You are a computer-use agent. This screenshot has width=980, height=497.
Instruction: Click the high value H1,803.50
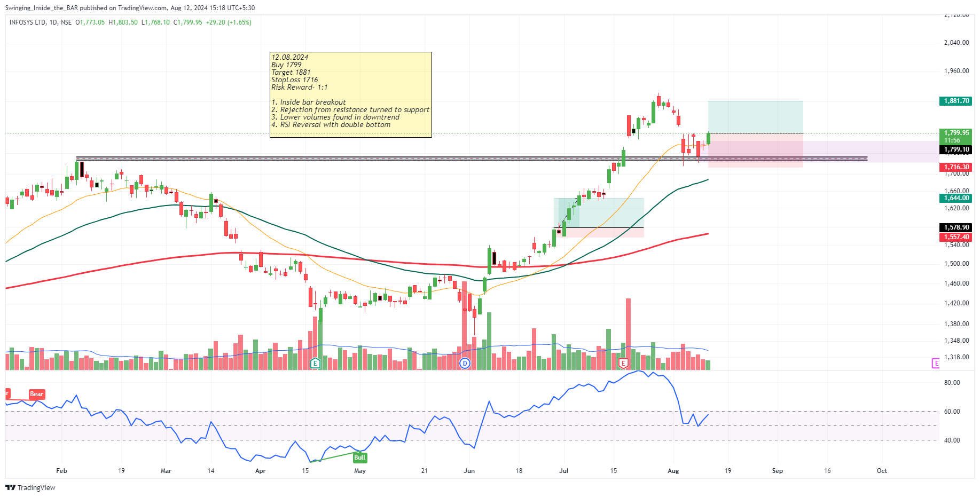click(123, 22)
